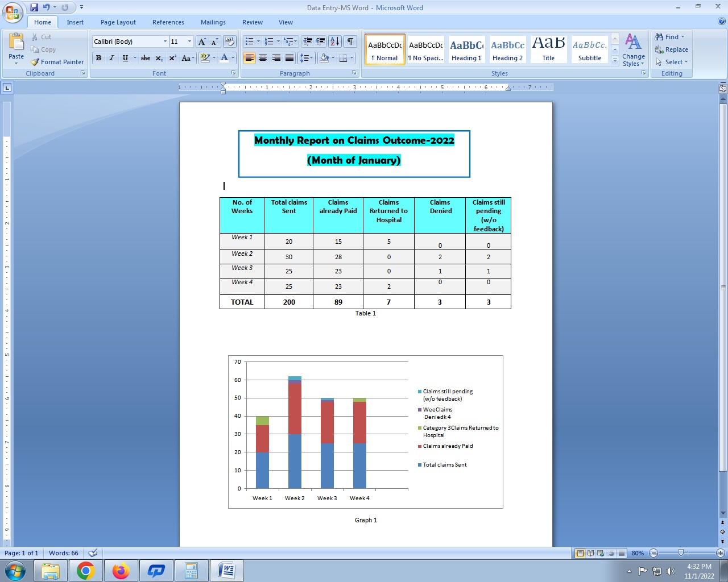Decrease the paragraph indent

[308, 41]
